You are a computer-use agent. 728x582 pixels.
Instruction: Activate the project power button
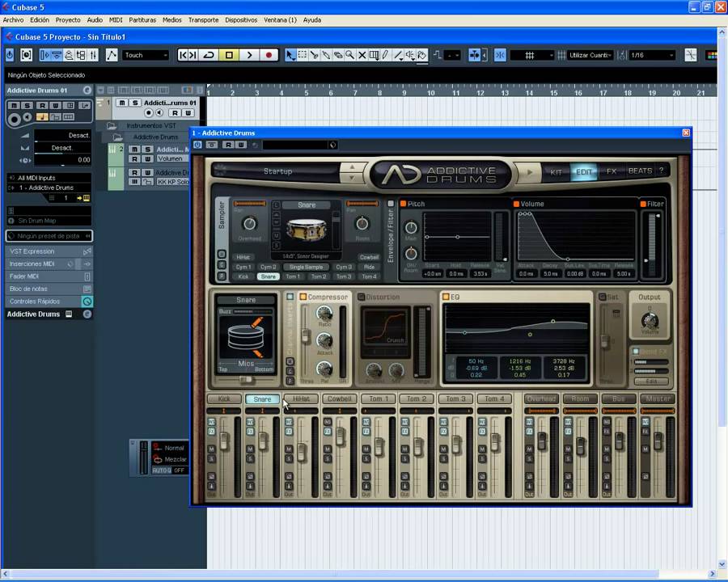[10, 55]
